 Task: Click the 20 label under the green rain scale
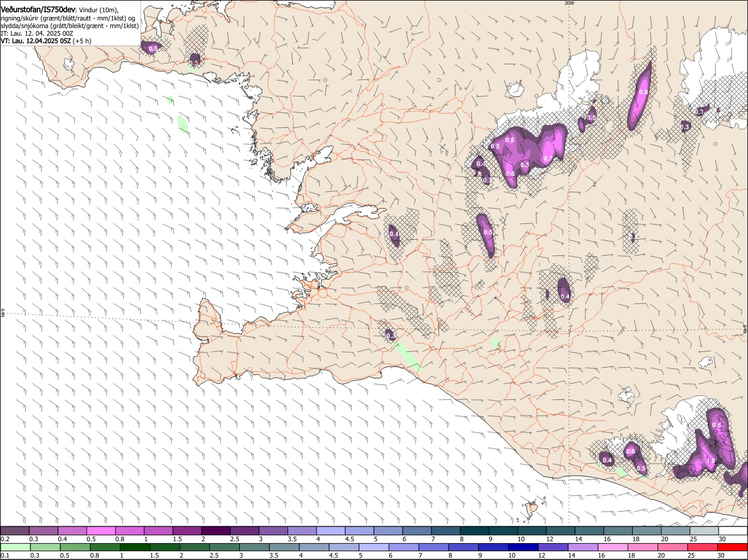[x=661, y=555]
